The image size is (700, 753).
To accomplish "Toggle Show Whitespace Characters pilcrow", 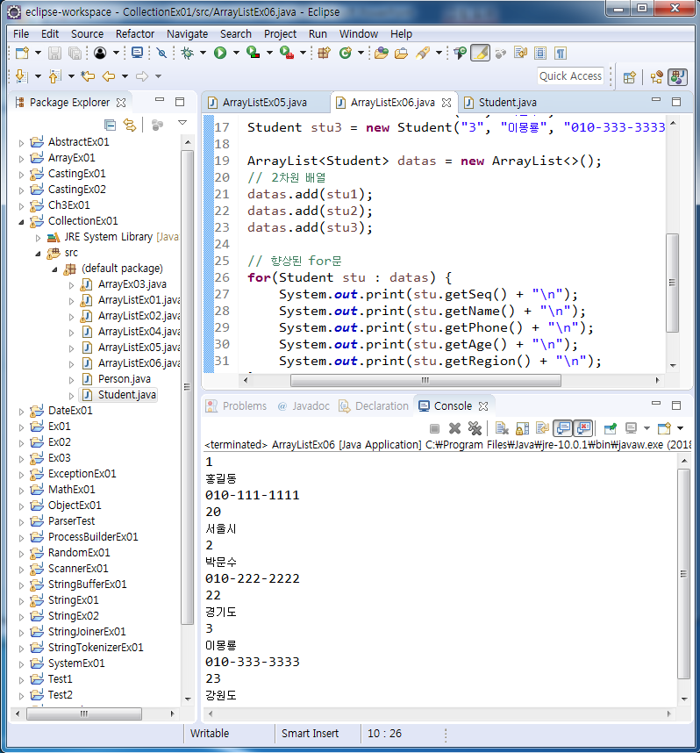I will (561, 53).
